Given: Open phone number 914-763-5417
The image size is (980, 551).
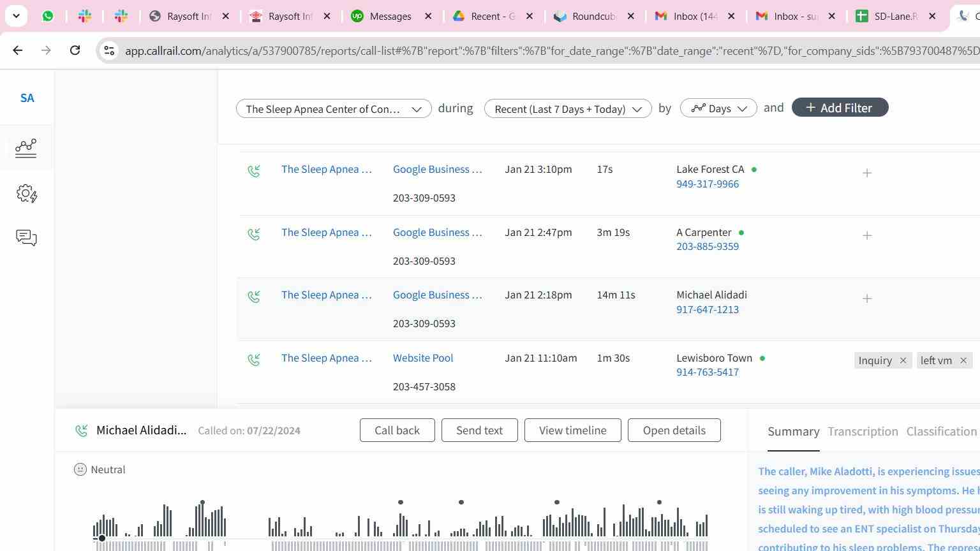Looking at the screenshot, I should click(x=708, y=372).
